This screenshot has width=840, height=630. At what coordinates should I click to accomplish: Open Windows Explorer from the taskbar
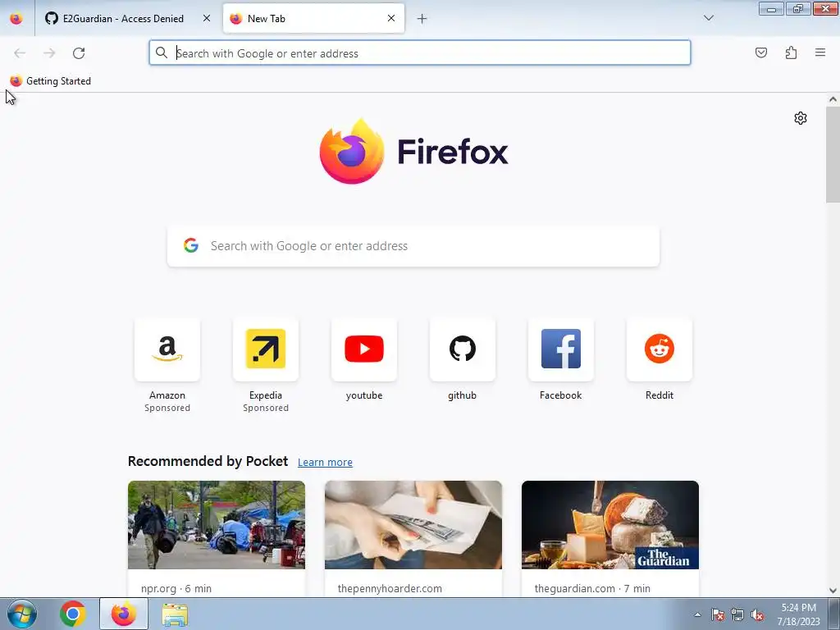[175, 614]
